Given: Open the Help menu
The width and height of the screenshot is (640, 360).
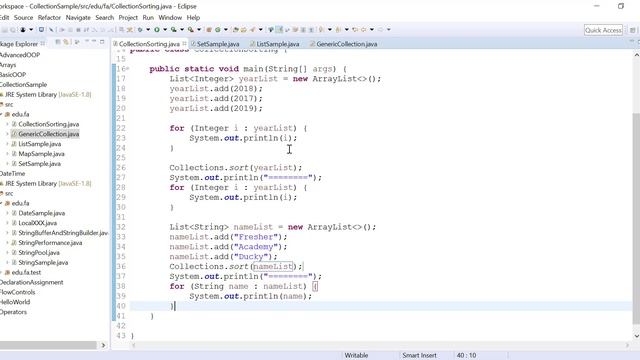Looking at the screenshot, I should click(x=193, y=18).
